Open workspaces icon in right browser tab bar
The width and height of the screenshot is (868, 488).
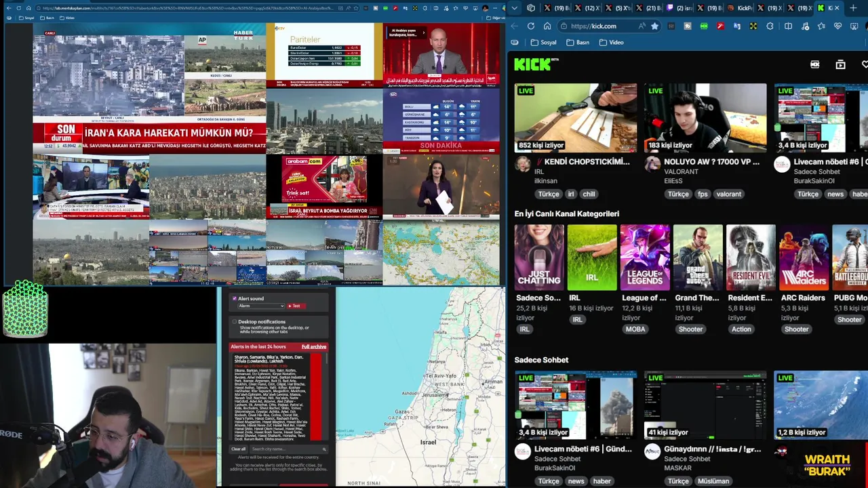[x=531, y=8]
